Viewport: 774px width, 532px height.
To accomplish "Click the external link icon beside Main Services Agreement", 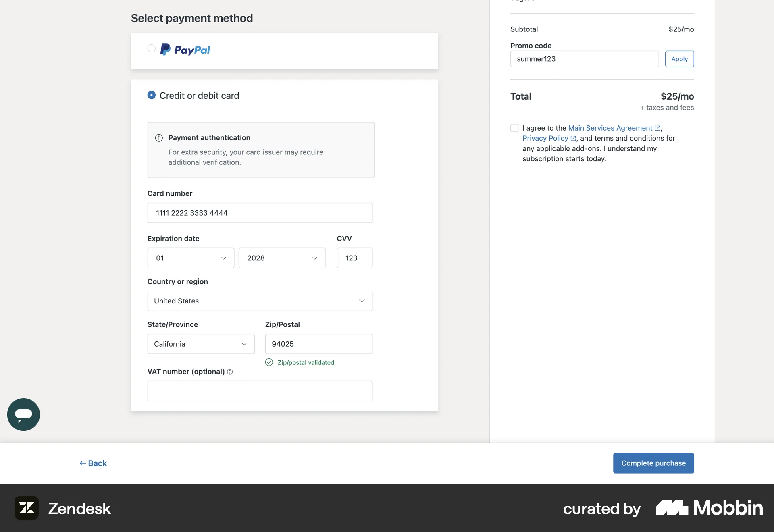I will click(x=658, y=128).
